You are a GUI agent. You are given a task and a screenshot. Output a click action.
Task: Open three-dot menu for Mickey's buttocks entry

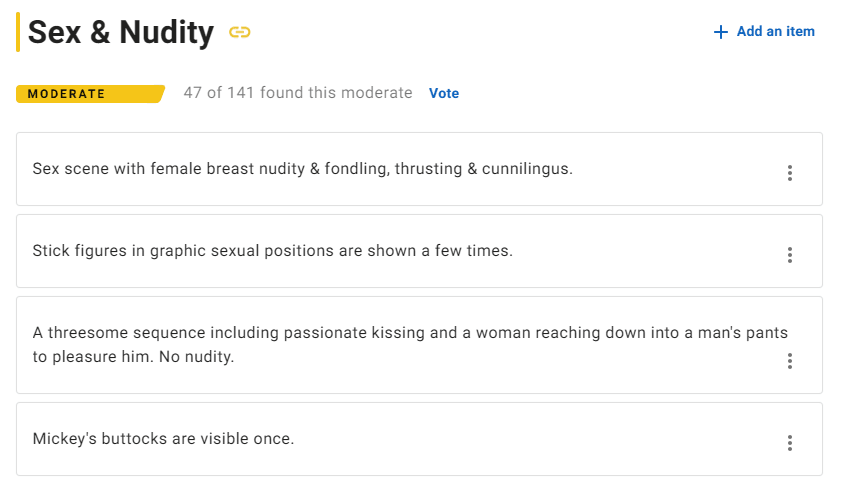click(x=789, y=443)
